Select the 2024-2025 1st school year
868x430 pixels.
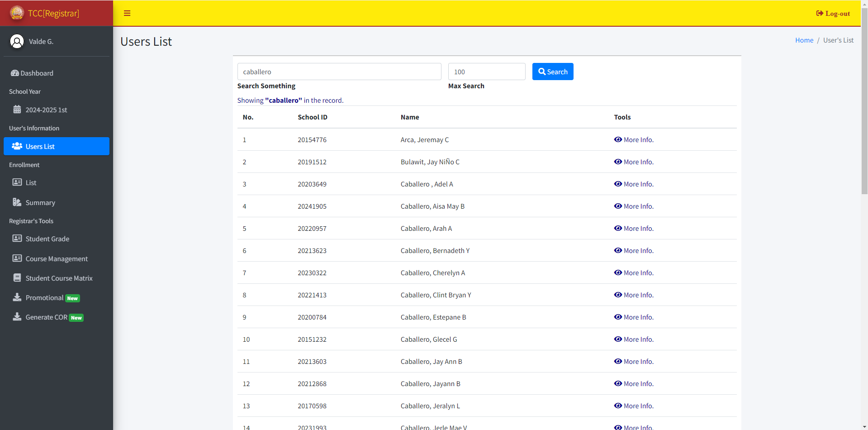57,110
